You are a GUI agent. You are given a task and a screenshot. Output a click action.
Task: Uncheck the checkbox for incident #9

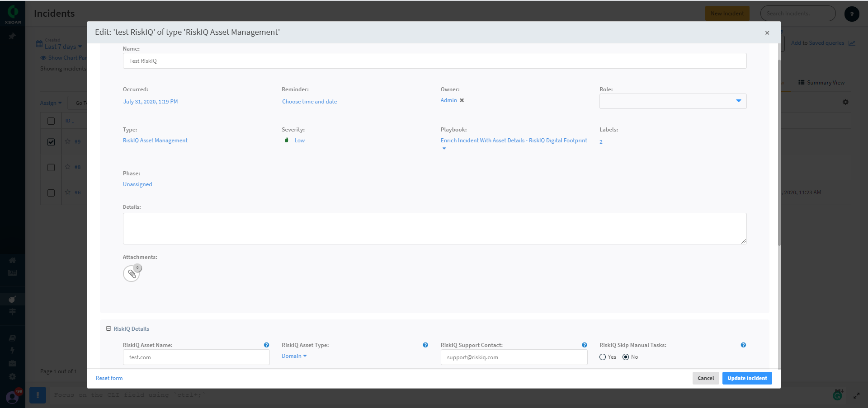51,142
